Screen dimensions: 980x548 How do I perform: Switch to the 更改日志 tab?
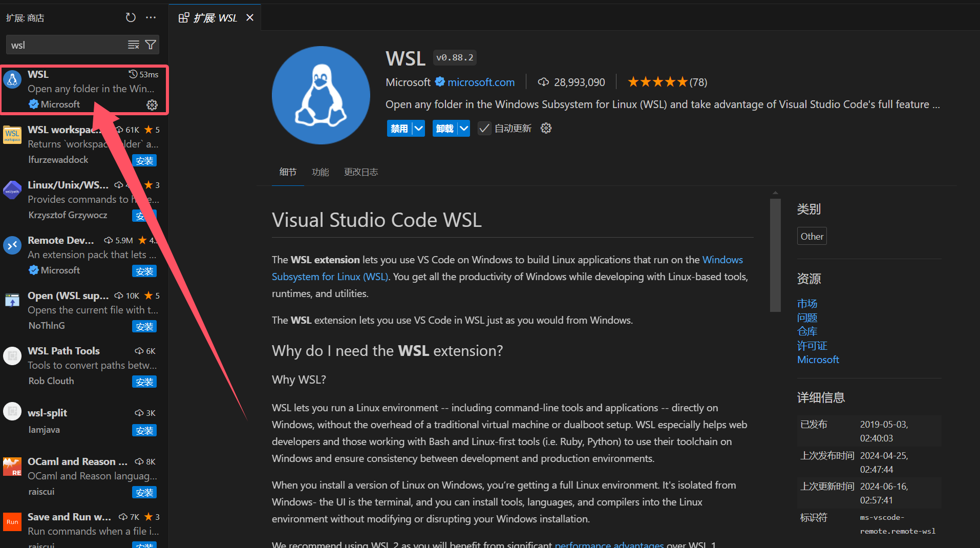tap(361, 172)
